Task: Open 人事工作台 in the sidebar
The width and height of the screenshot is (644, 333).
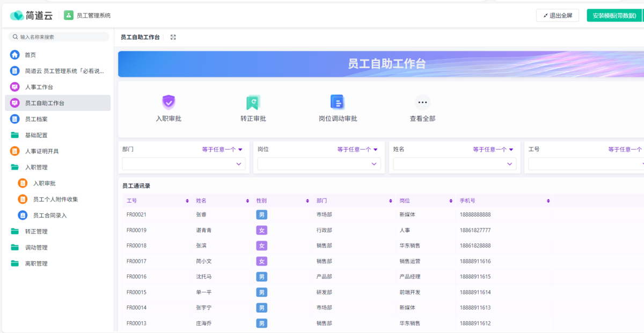Action: pyautogui.click(x=39, y=87)
